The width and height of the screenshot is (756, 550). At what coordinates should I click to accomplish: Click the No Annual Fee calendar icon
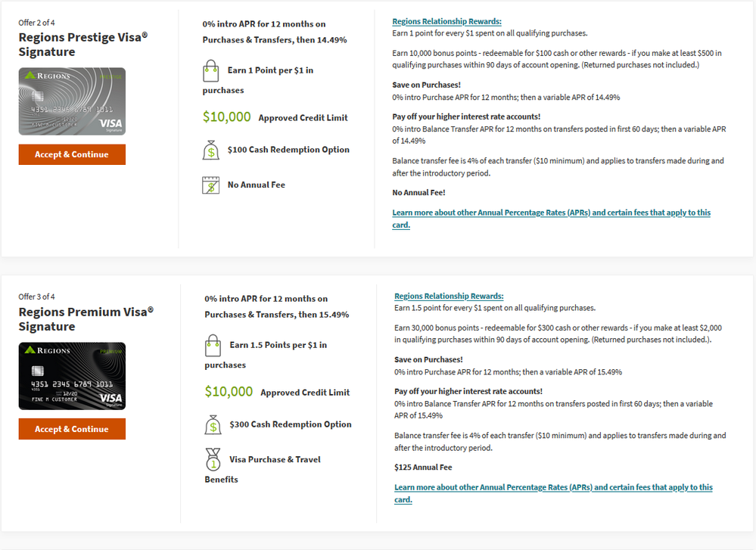click(x=210, y=185)
